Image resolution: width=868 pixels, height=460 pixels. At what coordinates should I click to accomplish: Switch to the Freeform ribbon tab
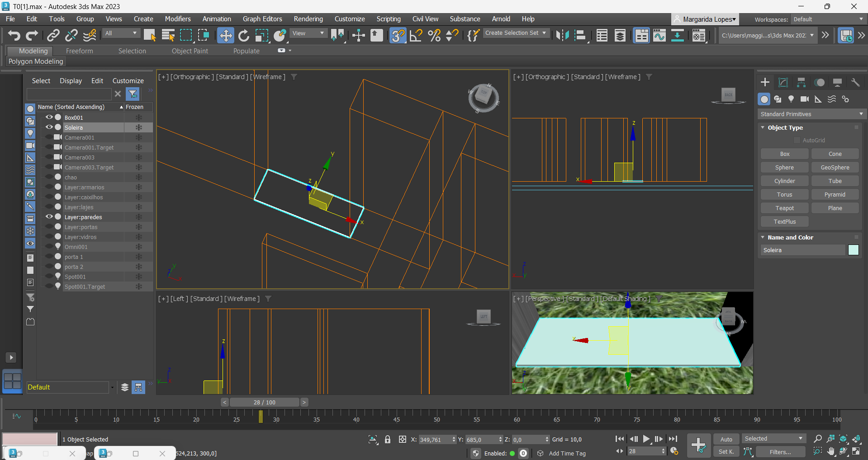(79, 51)
